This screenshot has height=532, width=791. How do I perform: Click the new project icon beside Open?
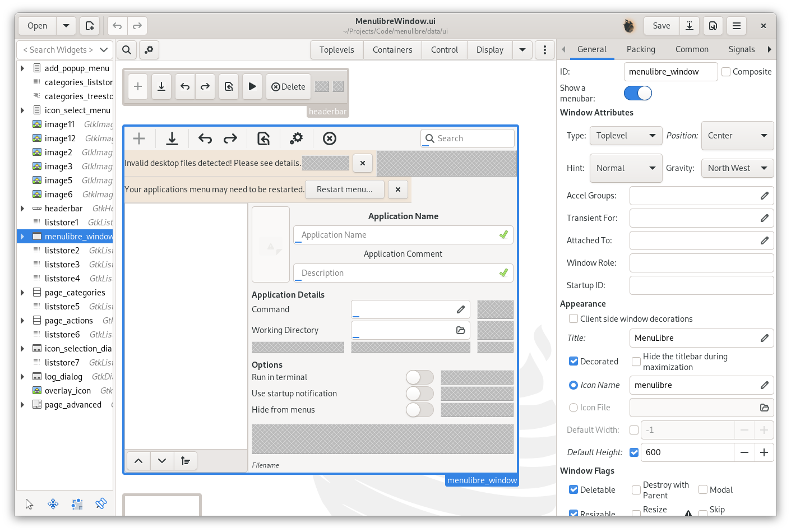click(x=90, y=25)
